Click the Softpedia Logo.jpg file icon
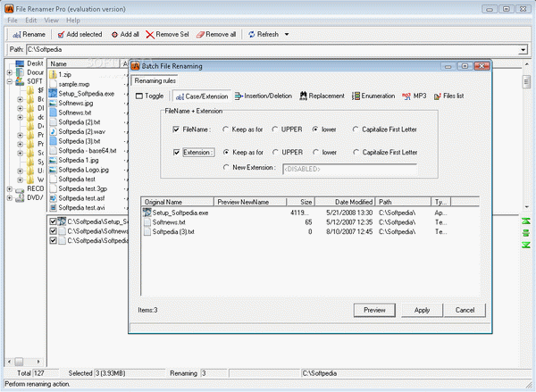Image resolution: width=536 pixels, height=392 pixels. point(53,170)
